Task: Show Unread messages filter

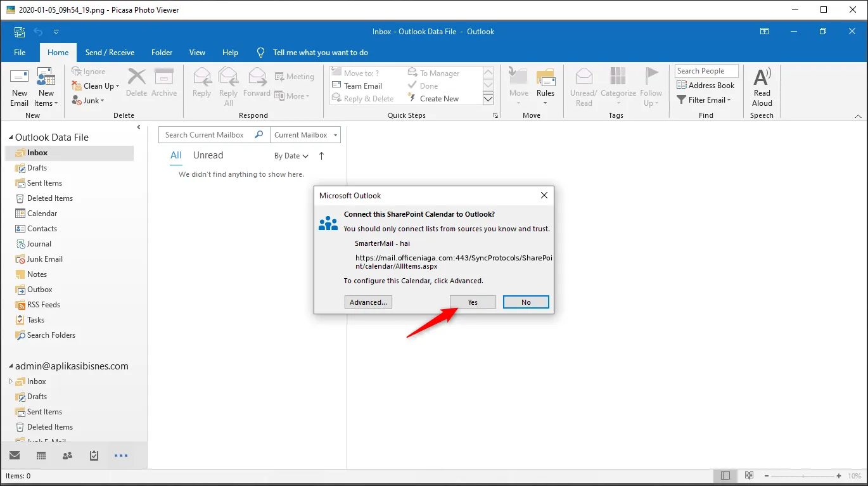Action: pos(208,155)
